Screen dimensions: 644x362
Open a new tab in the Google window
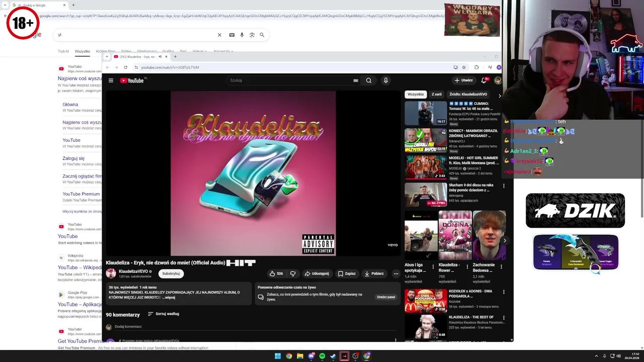point(73,5)
